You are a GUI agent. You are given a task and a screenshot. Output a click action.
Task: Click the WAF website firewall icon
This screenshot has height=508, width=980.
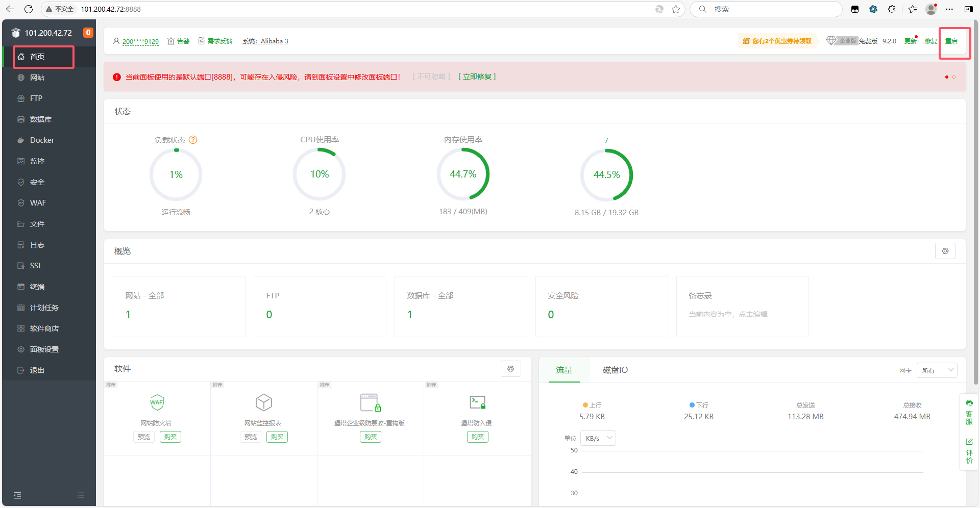click(x=157, y=402)
